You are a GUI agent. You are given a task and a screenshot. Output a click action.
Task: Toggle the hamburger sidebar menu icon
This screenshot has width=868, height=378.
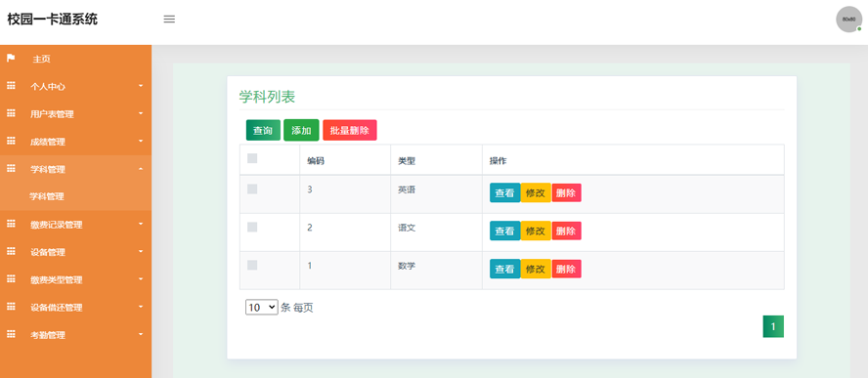(x=169, y=20)
